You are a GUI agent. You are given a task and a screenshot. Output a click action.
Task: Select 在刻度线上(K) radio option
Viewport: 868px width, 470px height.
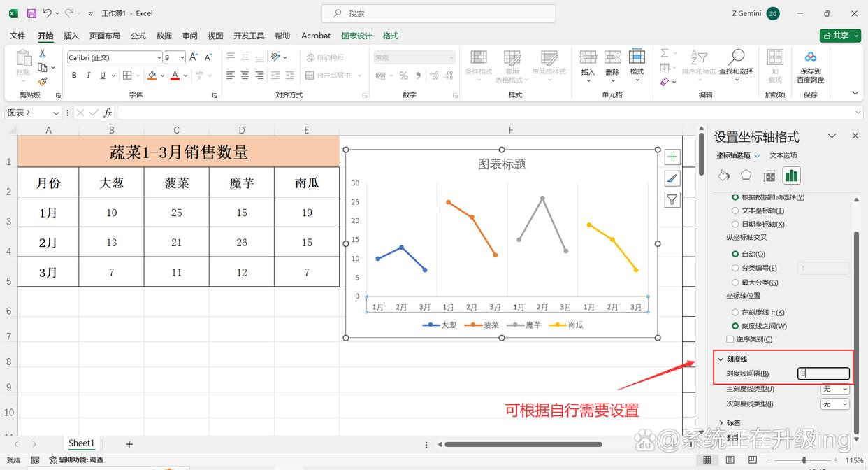735,313
